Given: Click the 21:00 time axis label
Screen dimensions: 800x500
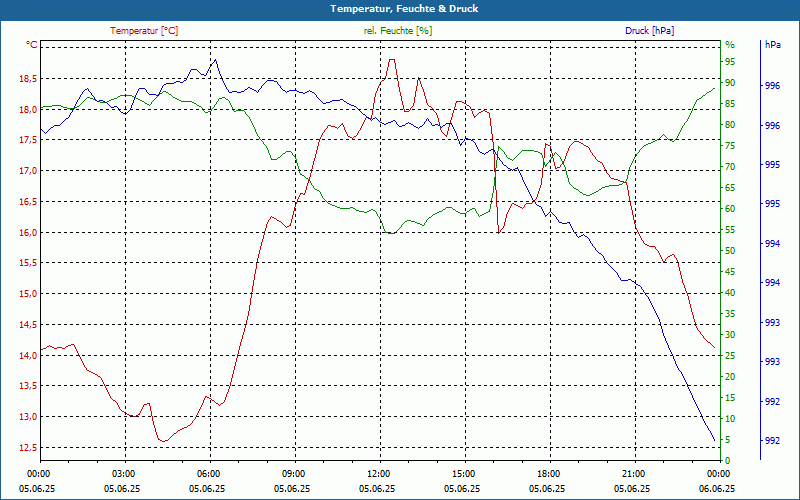Looking at the screenshot, I should pyautogui.click(x=634, y=473).
